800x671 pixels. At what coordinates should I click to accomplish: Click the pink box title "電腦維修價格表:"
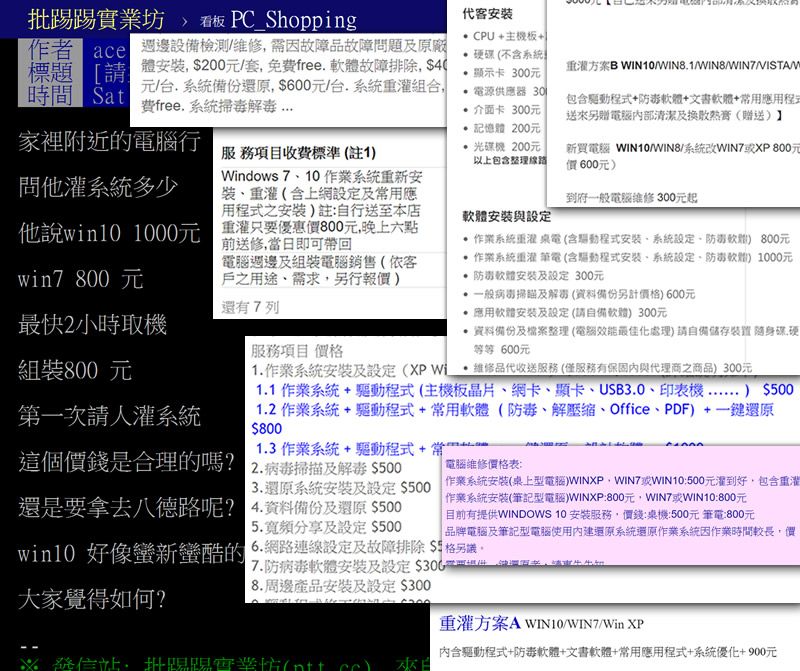484,464
